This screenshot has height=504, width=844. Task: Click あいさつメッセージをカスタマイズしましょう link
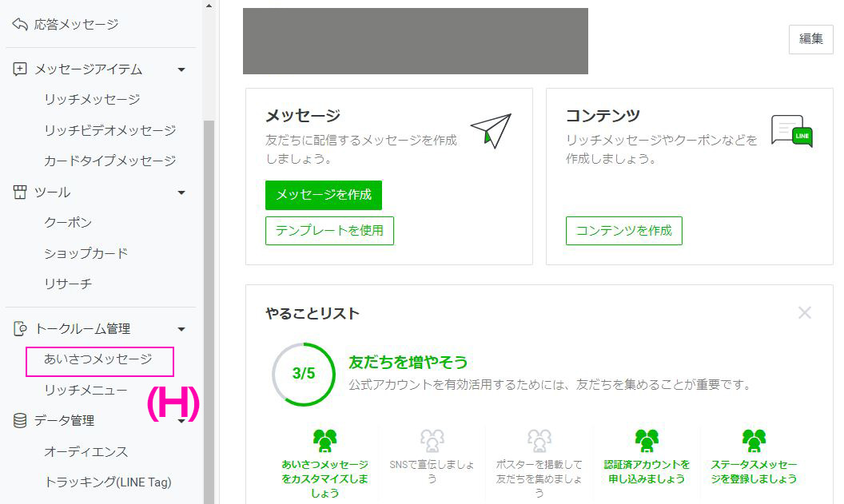pyautogui.click(x=325, y=478)
